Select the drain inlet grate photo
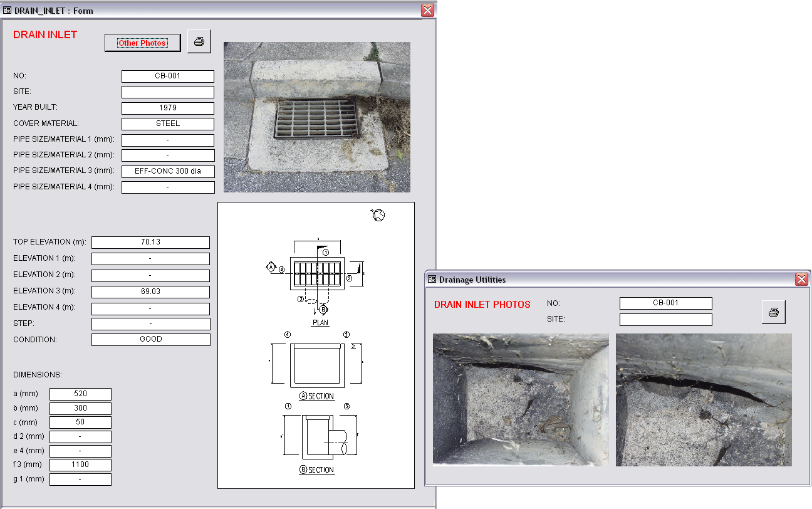812x509 pixels. pyautogui.click(x=316, y=117)
